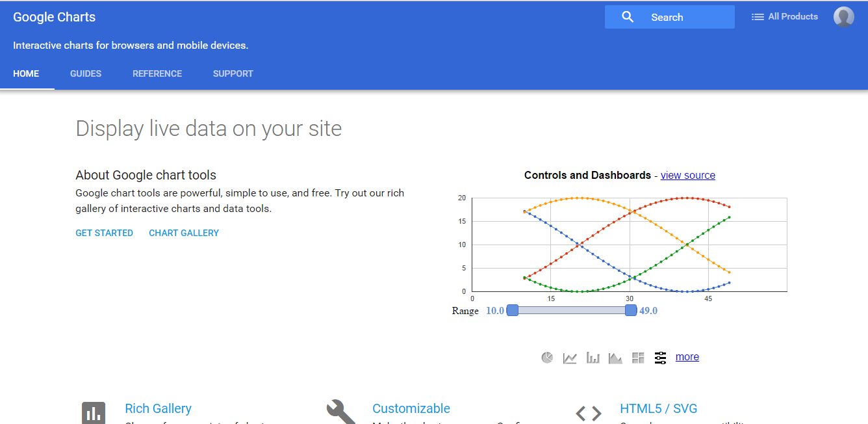Switch to the SUPPORT tab
The height and width of the screenshot is (424, 868).
(233, 73)
